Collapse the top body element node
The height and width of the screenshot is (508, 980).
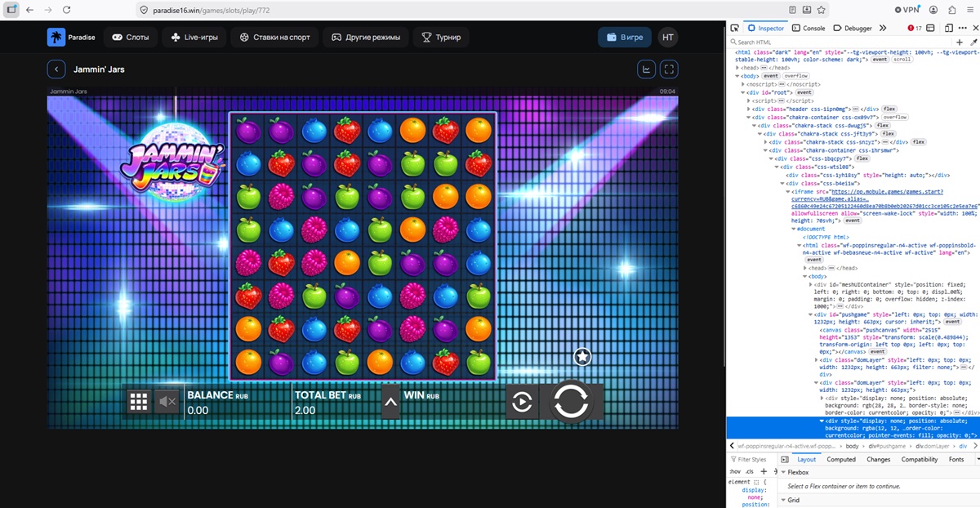[x=737, y=76]
